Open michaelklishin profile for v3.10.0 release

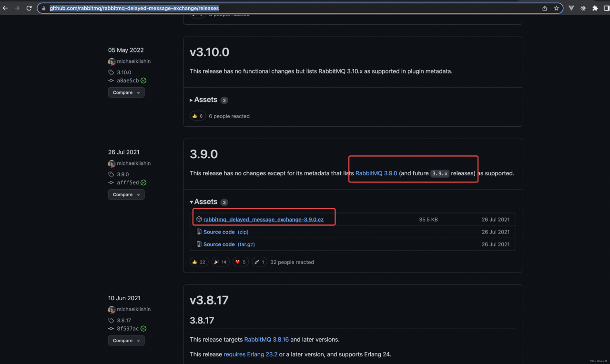[133, 61]
